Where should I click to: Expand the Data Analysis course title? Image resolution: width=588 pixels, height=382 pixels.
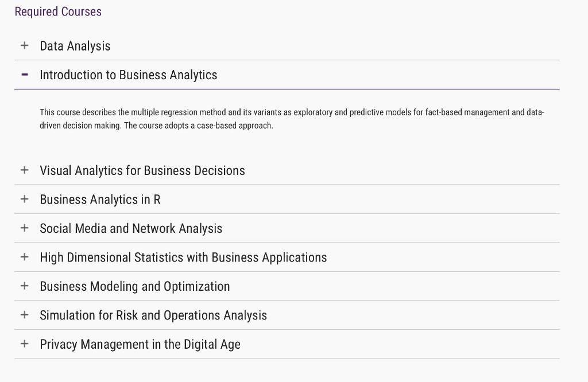(x=75, y=46)
